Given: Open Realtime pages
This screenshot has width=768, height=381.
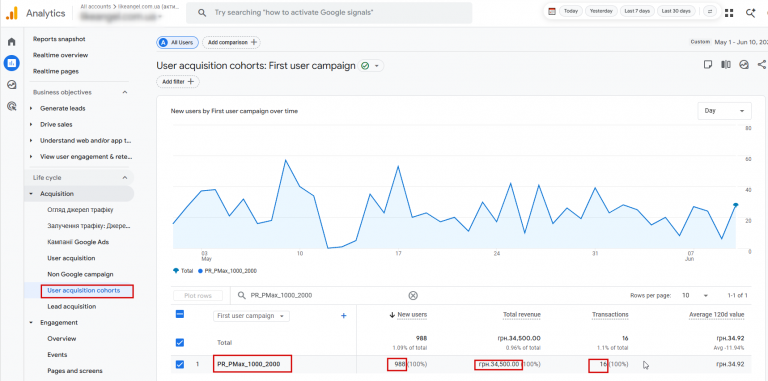Looking at the screenshot, I should 56,71.
